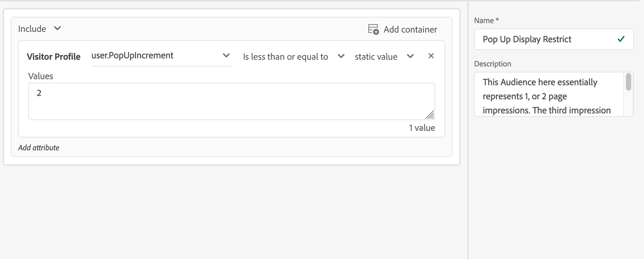Open the 'Is less than or equal to' operator dropdown
644x259 pixels.
(x=341, y=56)
